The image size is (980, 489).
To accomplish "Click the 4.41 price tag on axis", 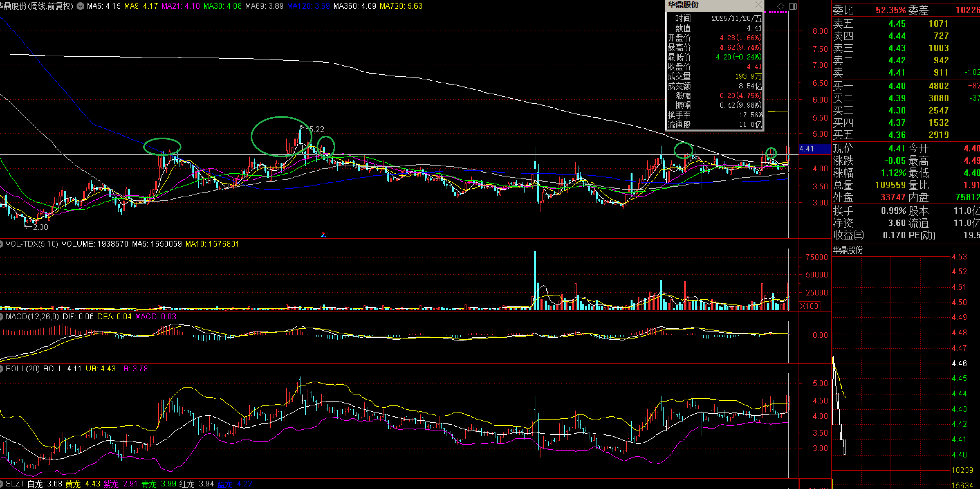I will point(807,149).
